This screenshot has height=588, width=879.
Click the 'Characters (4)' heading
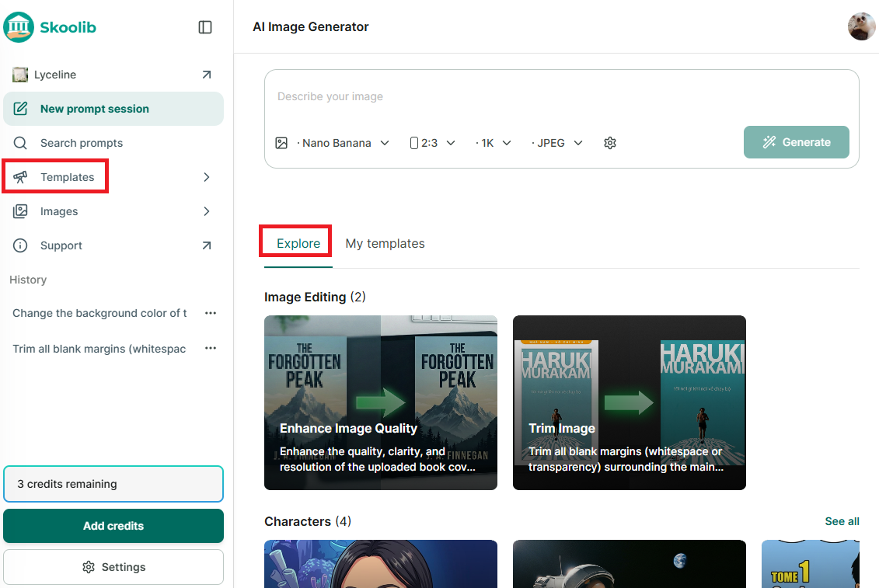click(x=308, y=521)
